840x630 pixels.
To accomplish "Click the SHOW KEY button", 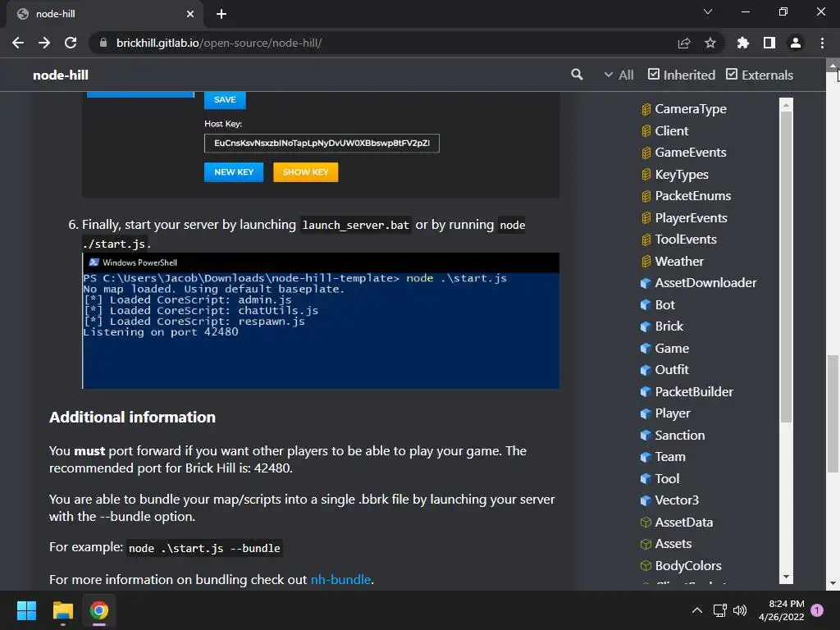I will pos(305,172).
